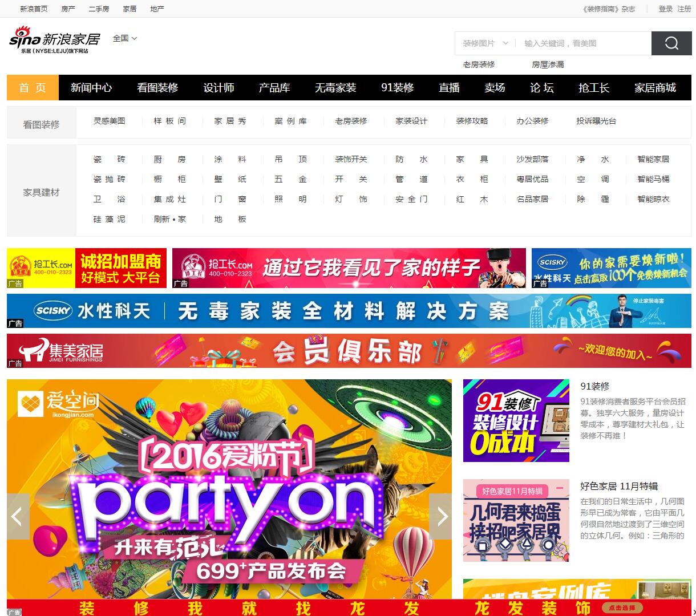Open 几何君来捣蛋 thumbnail image
This screenshot has height=616, width=696.
point(516,520)
